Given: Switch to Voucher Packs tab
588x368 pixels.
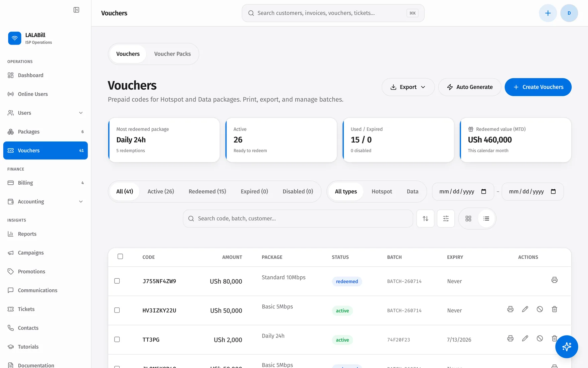Looking at the screenshot, I should (172, 54).
